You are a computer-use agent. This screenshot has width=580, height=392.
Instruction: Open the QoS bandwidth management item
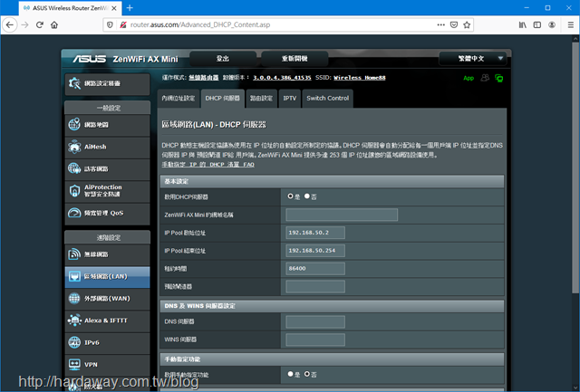pos(107,213)
